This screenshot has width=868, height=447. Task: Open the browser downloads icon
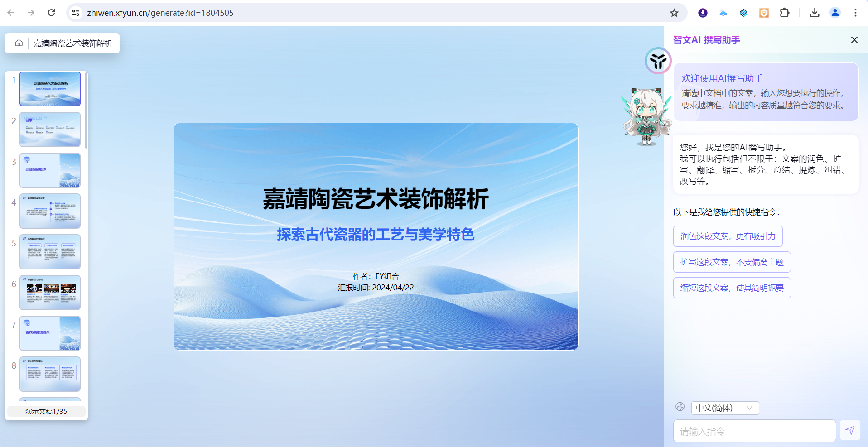[815, 13]
